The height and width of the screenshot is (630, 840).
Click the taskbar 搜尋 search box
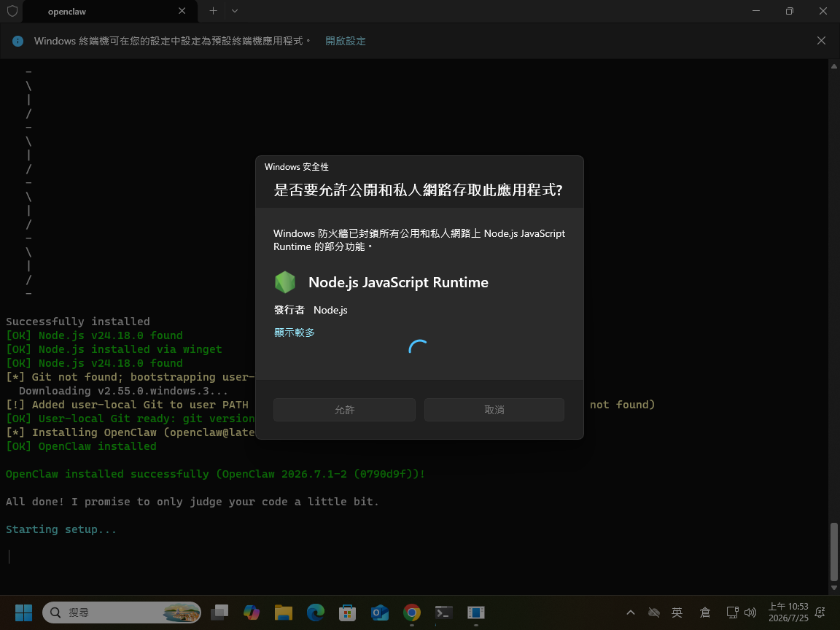122,612
